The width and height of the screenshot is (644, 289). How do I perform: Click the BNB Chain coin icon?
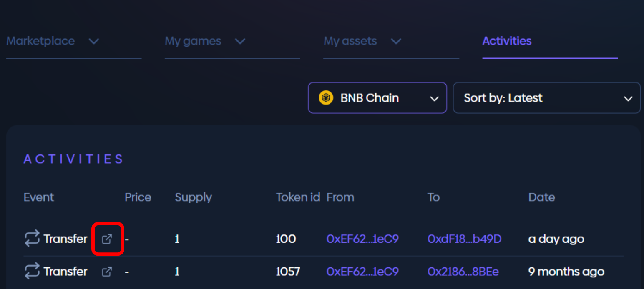pos(326,98)
